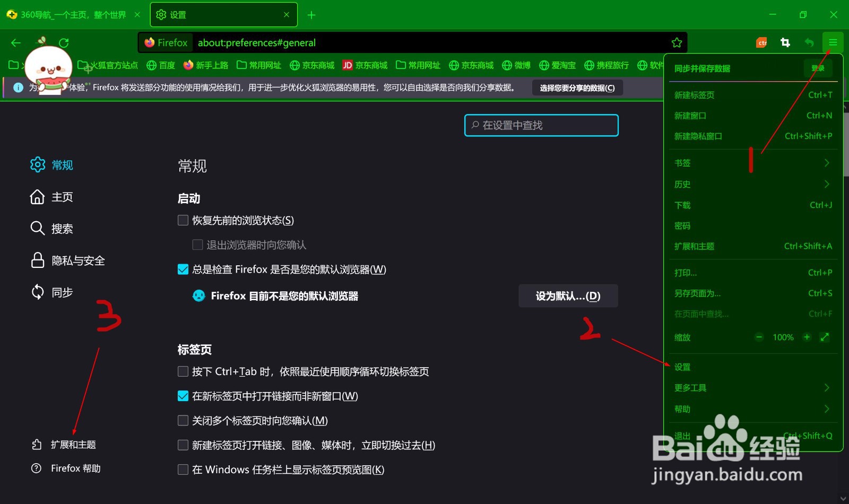The height and width of the screenshot is (504, 849).
Task: Check 在 Windows 任务栏上显示标签页预览图
Action: pyautogui.click(x=183, y=470)
